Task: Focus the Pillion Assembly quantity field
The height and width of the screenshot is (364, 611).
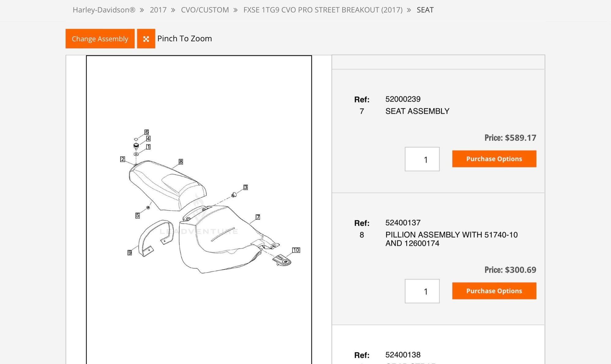Action: pos(422,291)
